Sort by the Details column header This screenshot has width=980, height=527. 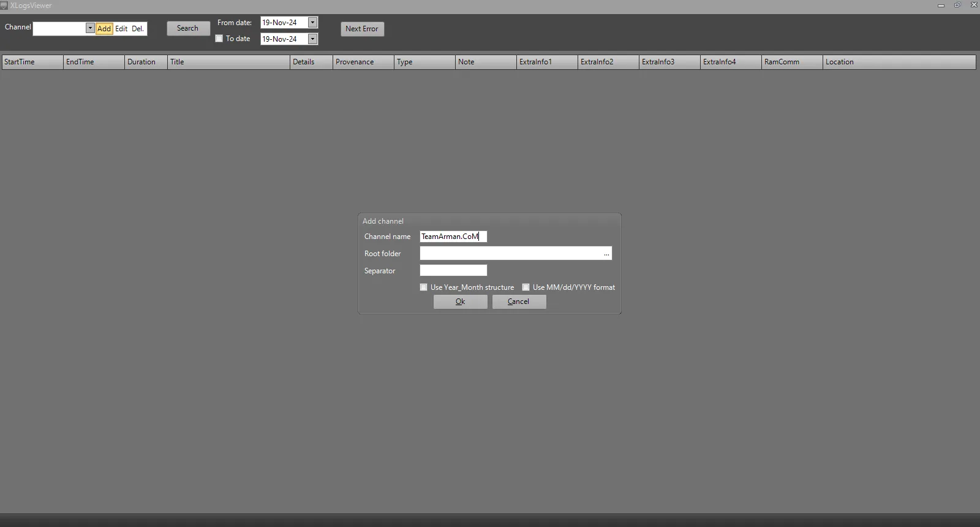[x=311, y=62]
